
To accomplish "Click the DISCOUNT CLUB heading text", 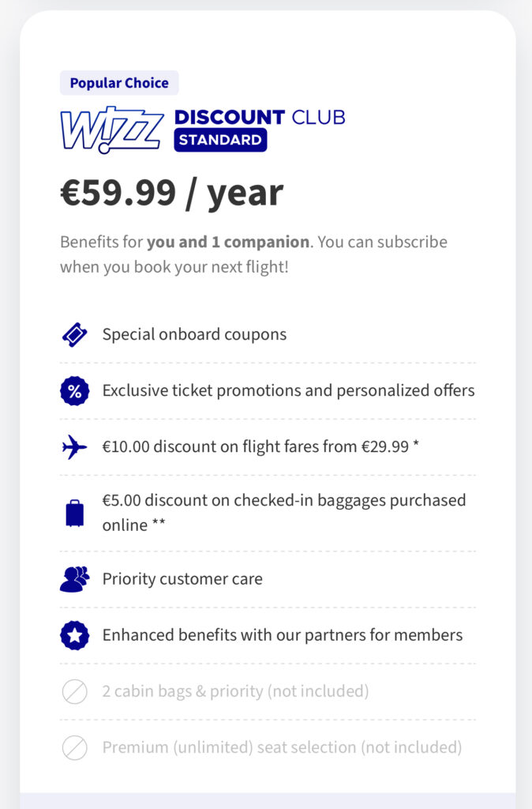I will (260, 117).
